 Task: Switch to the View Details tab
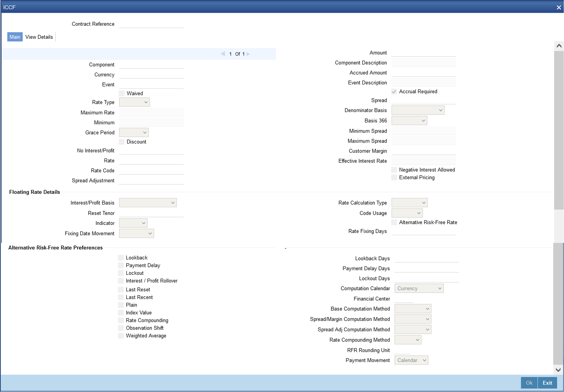39,37
